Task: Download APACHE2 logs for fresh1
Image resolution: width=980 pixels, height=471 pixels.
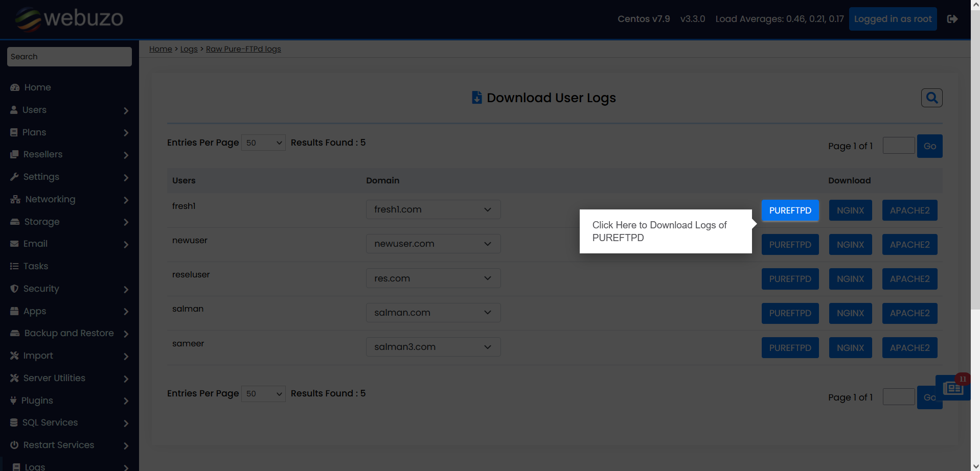Action: tap(909, 210)
